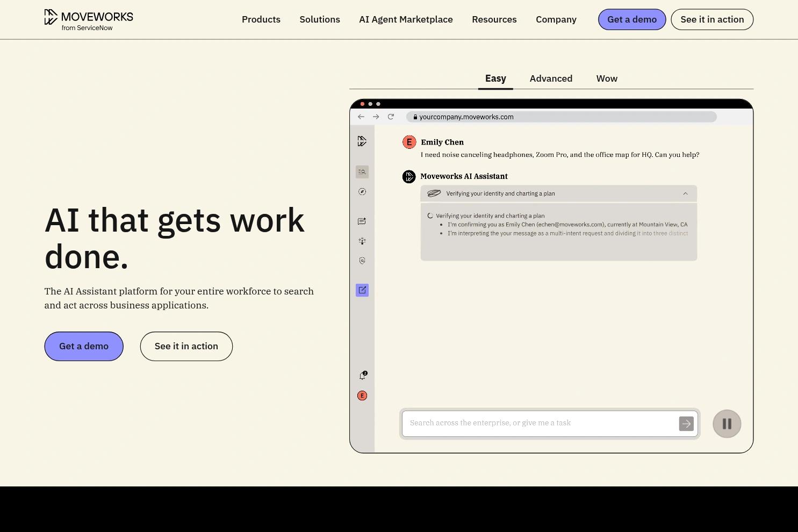Open the AI Agent Marketplace menu item
Image resolution: width=798 pixels, height=532 pixels.
point(406,19)
